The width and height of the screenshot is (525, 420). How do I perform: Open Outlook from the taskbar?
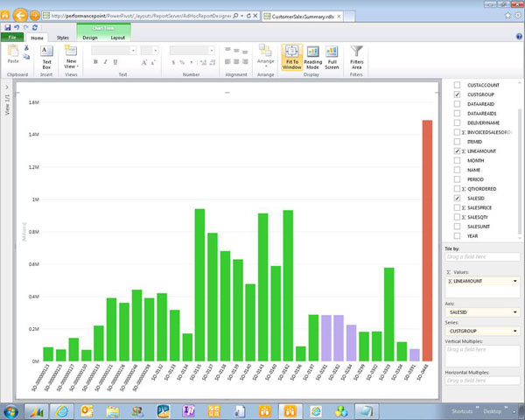(87, 411)
